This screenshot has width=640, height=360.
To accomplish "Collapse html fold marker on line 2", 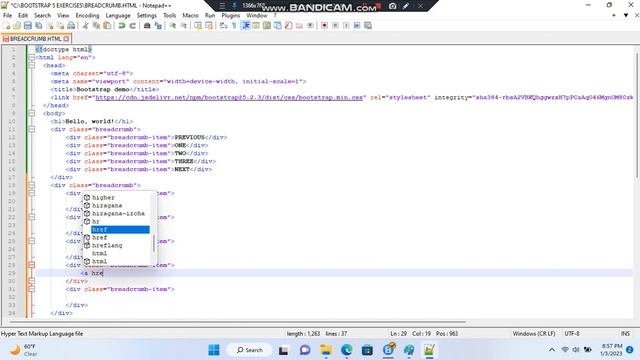I will click(x=32, y=58).
